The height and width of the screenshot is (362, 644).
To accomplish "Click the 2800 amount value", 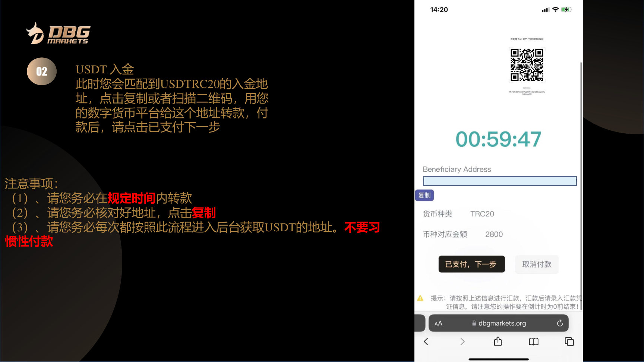I will 494,234.
